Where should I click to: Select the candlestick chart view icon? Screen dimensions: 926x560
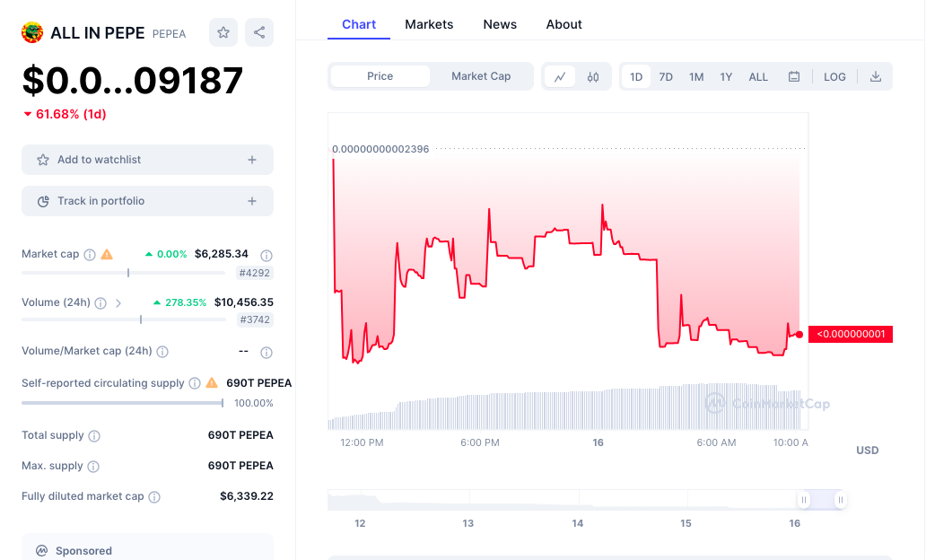[593, 77]
